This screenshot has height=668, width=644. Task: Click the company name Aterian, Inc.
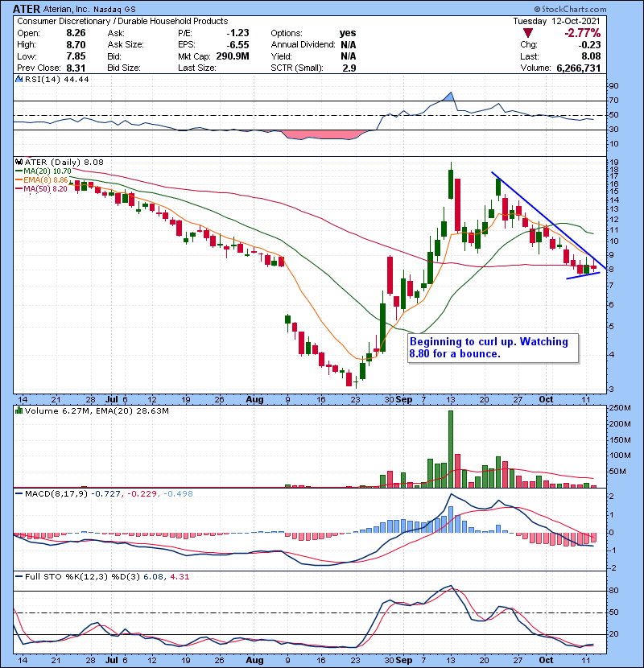(66, 10)
